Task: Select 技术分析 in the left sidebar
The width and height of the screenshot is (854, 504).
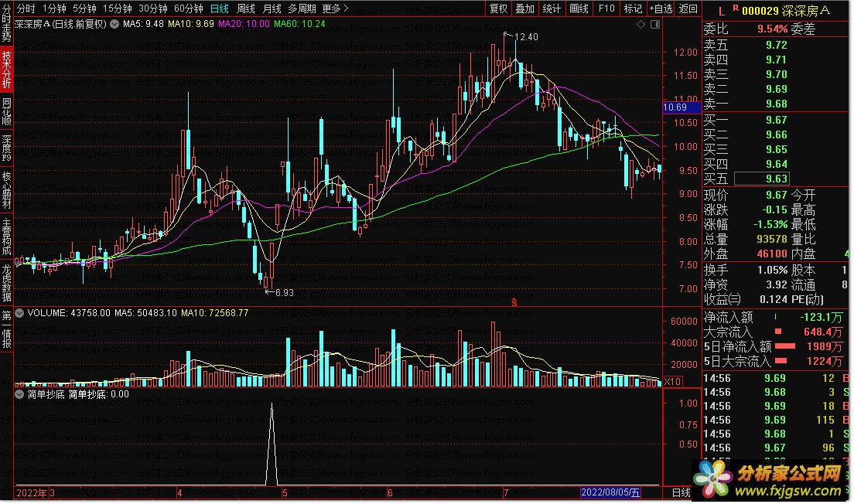Action: (x=6, y=69)
